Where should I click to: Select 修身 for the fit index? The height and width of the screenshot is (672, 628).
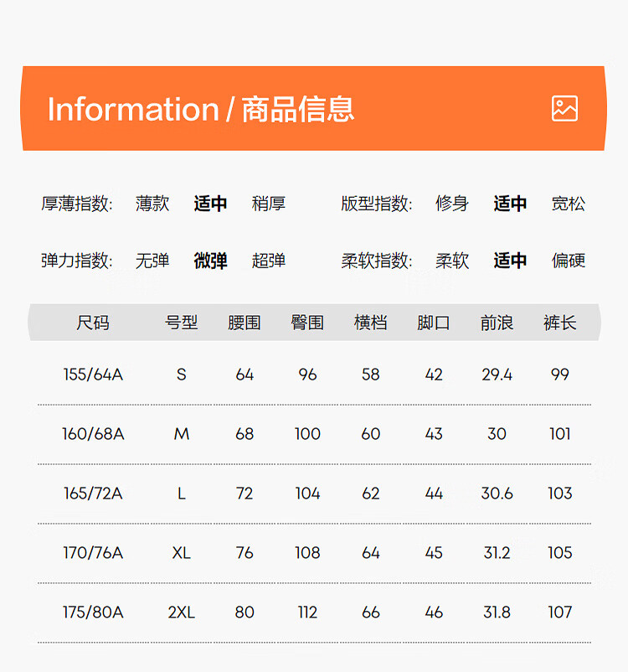[452, 204]
